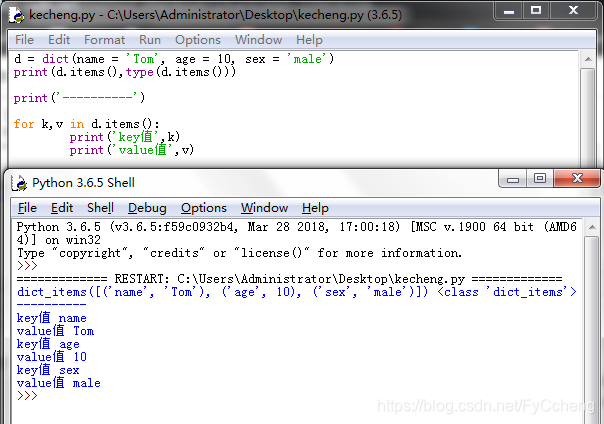The height and width of the screenshot is (424, 604).
Task: Open Debug menu in Python Shell
Action: (147, 208)
